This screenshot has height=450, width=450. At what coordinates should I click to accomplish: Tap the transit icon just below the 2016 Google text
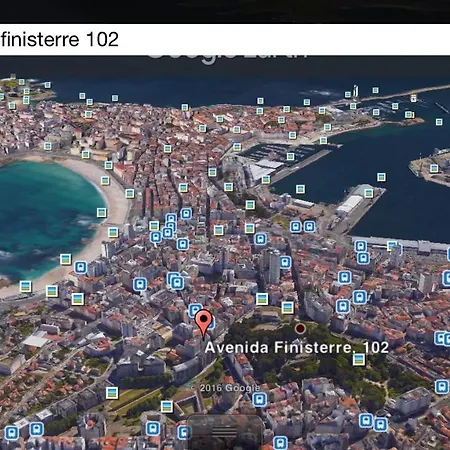coord(259,399)
